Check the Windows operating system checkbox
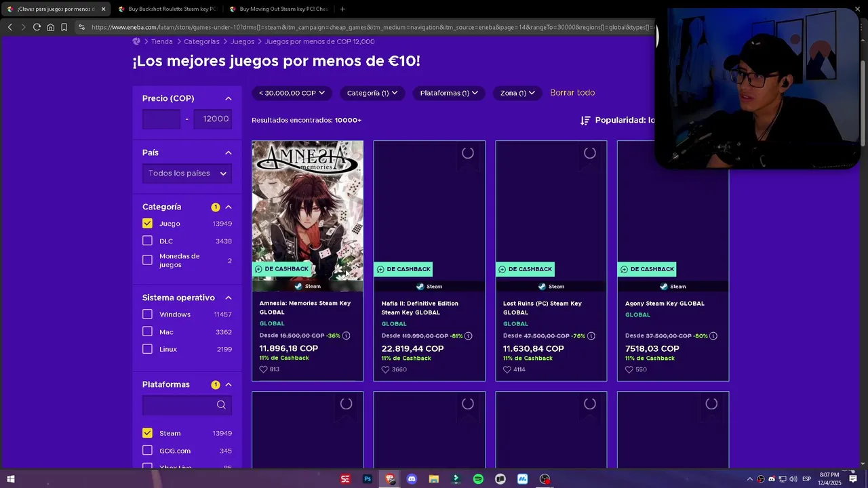 [x=147, y=314]
